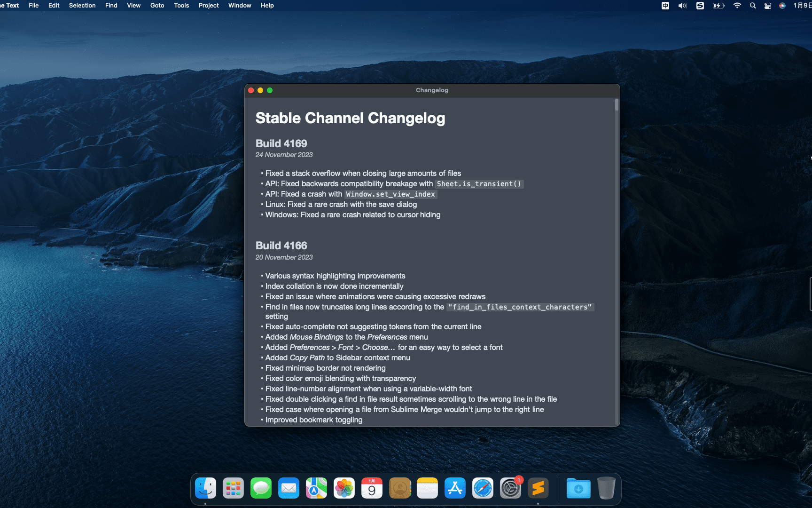The height and width of the screenshot is (508, 812).
Task: Click Siri icon in menu bar
Action: tap(782, 6)
